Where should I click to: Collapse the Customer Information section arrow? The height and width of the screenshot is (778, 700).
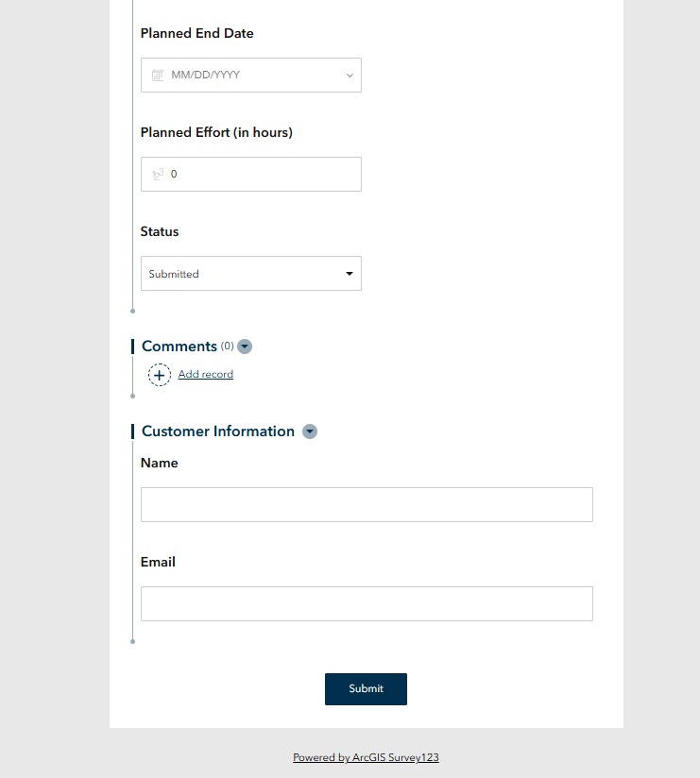[x=310, y=431]
